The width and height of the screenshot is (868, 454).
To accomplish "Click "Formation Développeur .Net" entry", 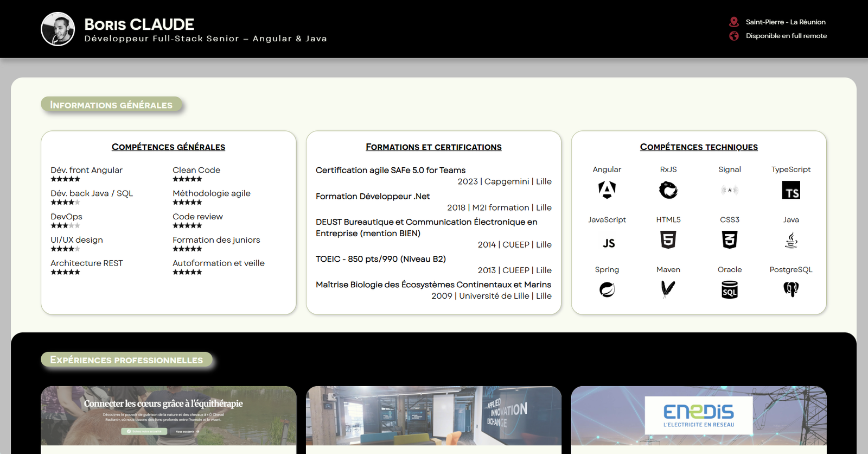I will point(373,196).
